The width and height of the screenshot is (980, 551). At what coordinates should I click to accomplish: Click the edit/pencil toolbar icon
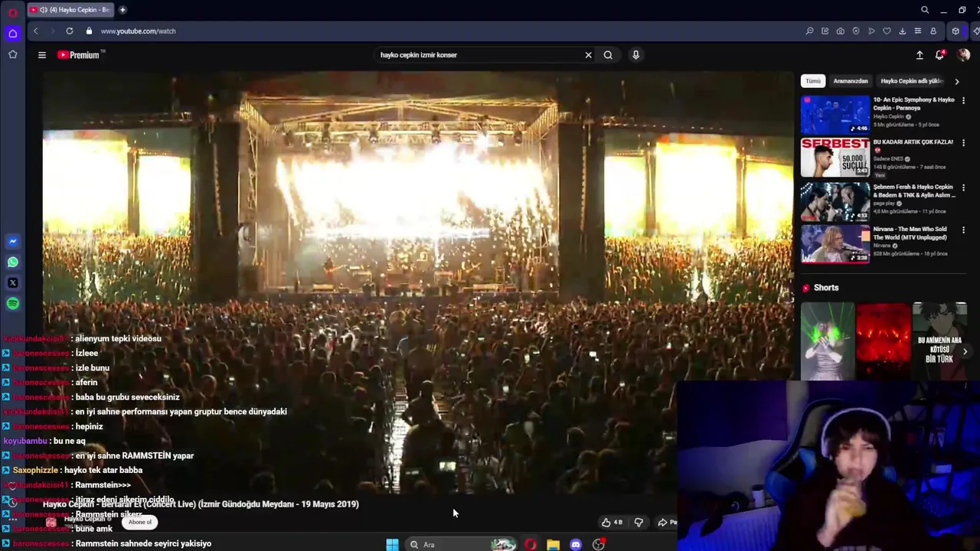click(x=825, y=31)
